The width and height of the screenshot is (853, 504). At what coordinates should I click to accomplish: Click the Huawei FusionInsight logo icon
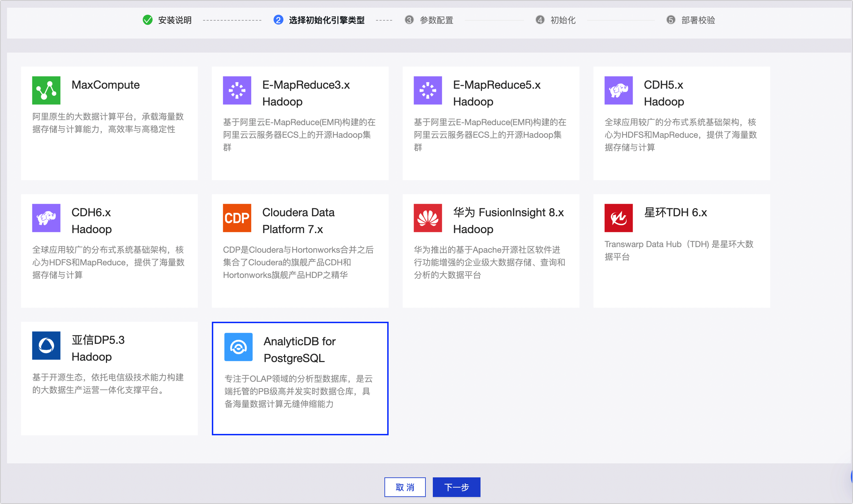[428, 218]
